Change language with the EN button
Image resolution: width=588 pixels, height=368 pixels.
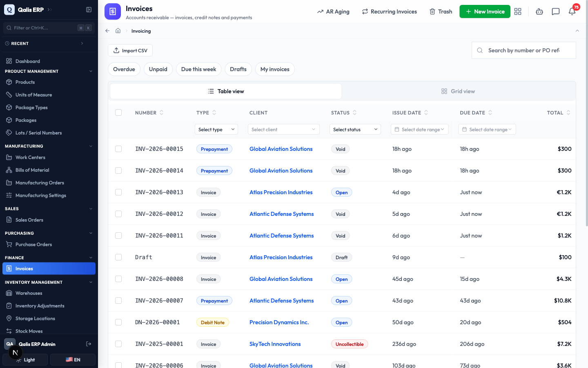(73, 360)
